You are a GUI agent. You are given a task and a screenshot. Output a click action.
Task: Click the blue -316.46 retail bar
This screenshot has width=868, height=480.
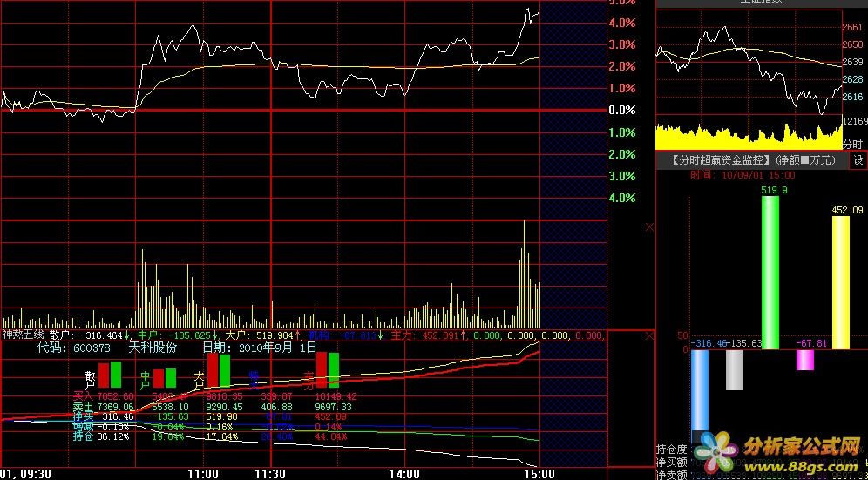pyautogui.click(x=700, y=391)
